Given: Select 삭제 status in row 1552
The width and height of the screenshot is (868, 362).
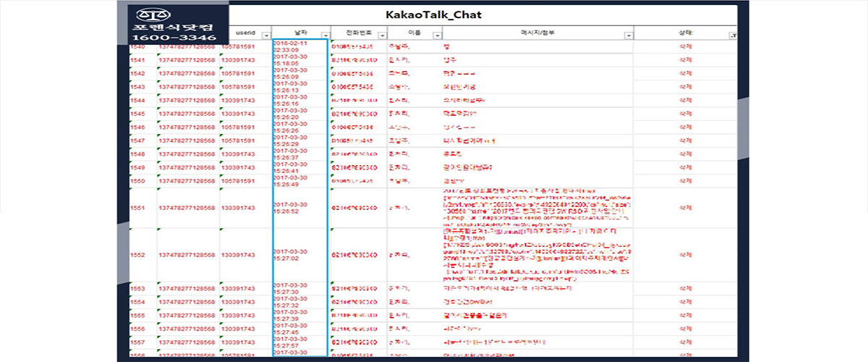Looking at the screenshot, I should [686, 255].
